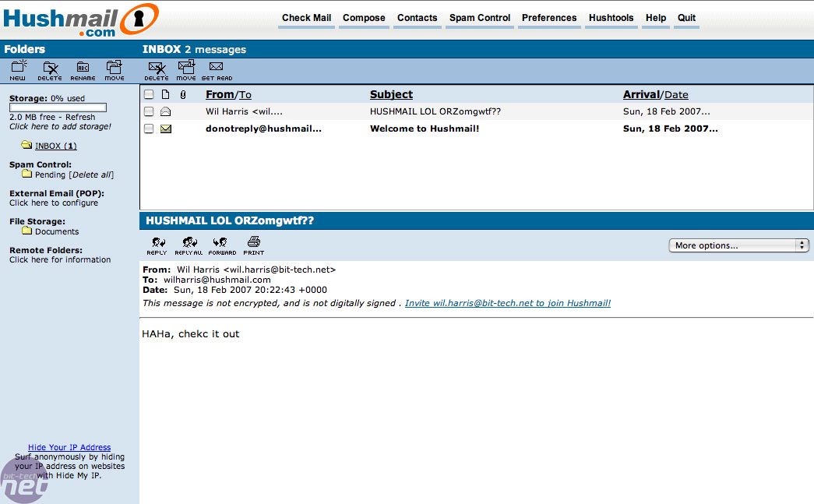Go to Compose
This screenshot has width=814, height=504.
pyautogui.click(x=364, y=18)
